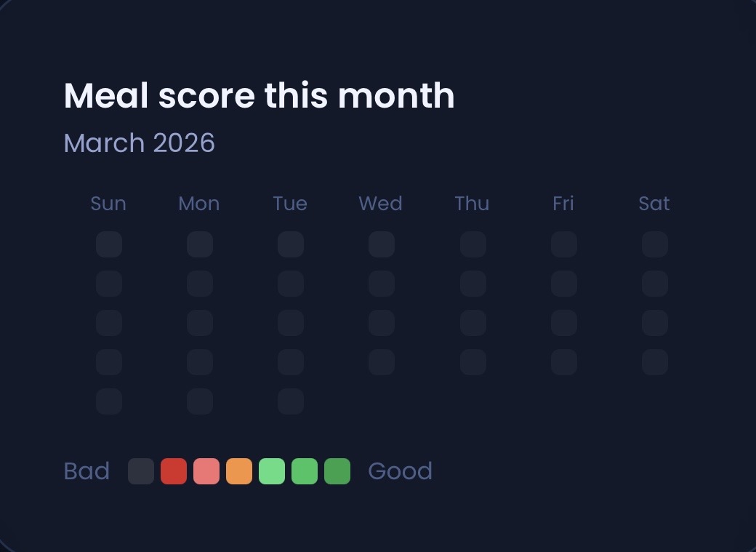Select the salmon pink legend swatch
The image size is (756, 552).
click(x=206, y=471)
